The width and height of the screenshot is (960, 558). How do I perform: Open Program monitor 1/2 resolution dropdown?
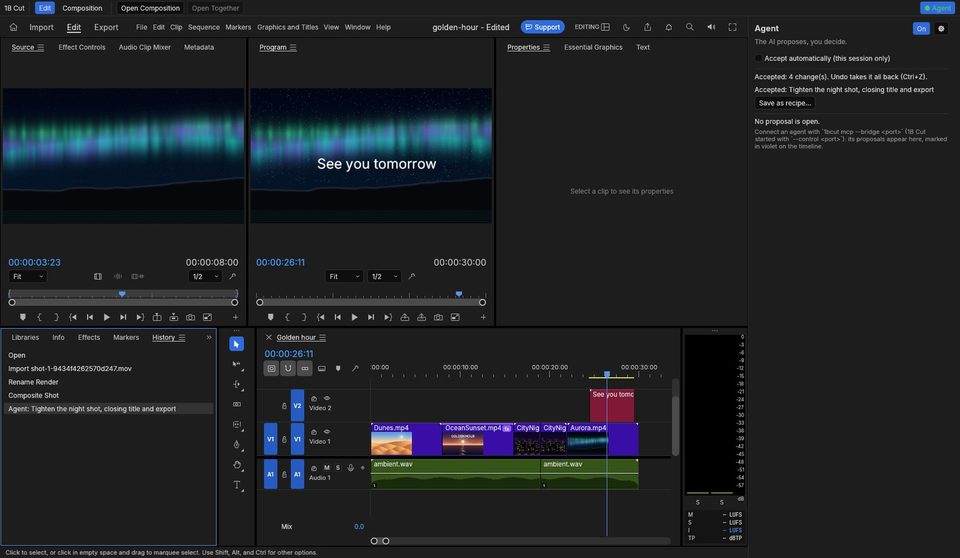pyautogui.click(x=384, y=276)
